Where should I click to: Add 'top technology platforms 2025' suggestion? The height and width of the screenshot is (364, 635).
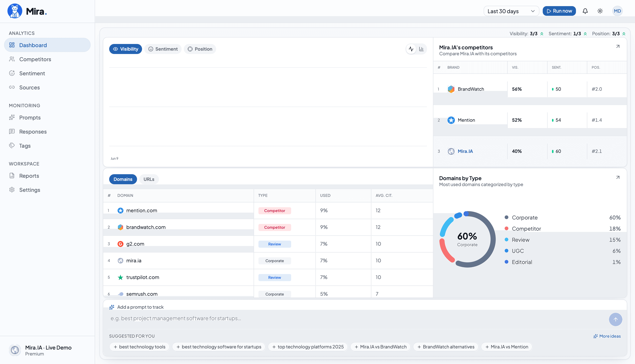pyautogui.click(x=308, y=347)
